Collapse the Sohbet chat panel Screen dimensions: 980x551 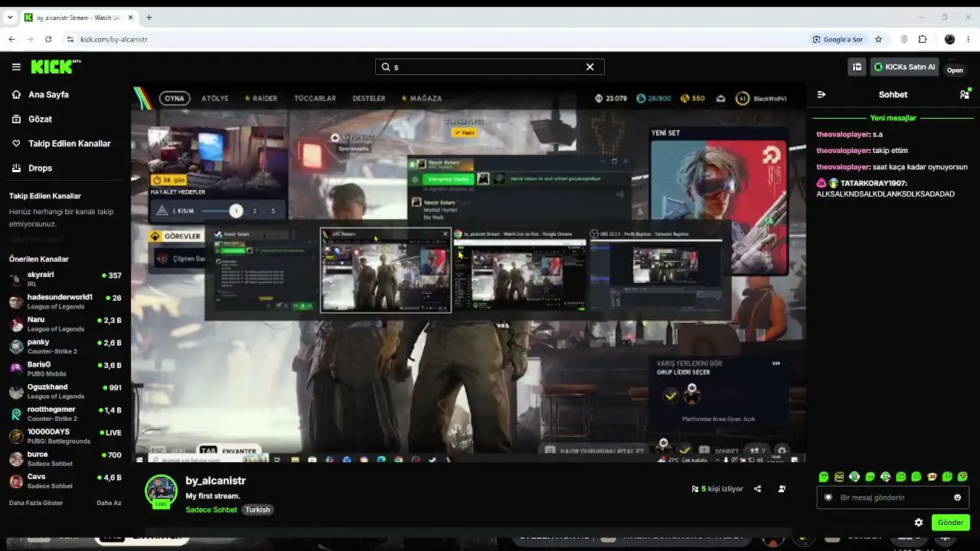tap(822, 95)
